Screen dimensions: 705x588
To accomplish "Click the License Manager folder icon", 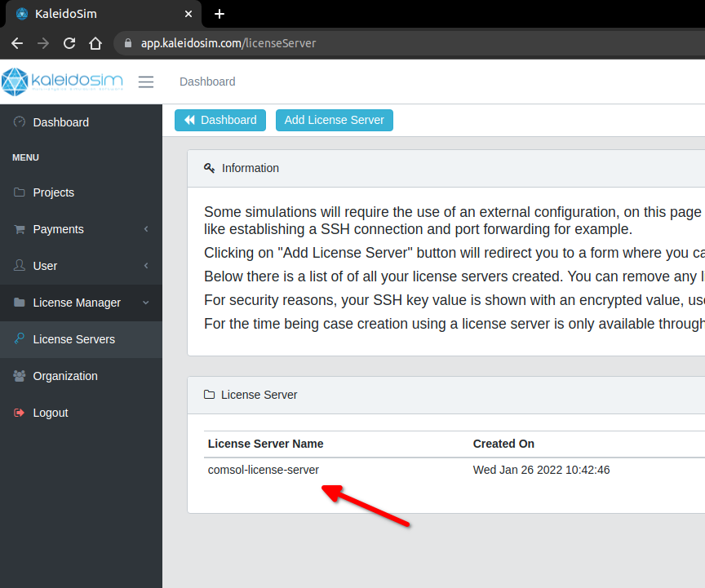I will click(20, 302).
